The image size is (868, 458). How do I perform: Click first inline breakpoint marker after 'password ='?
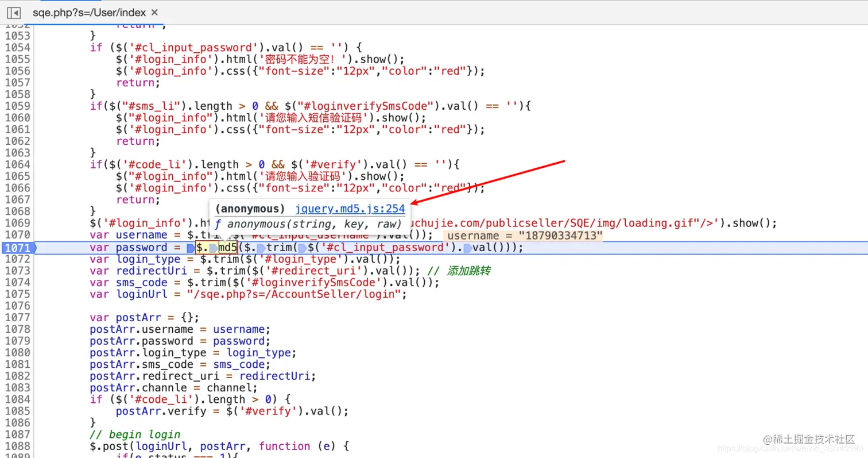tap(191, 248)
